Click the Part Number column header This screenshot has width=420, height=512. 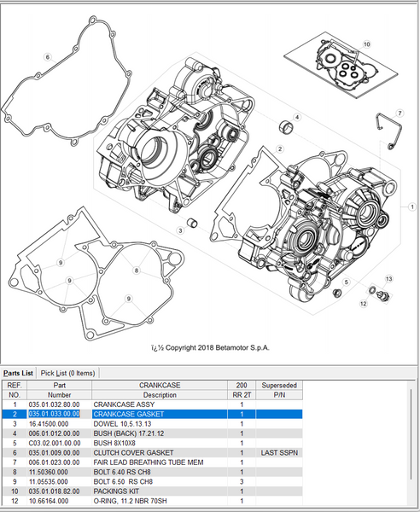[59, 390]
